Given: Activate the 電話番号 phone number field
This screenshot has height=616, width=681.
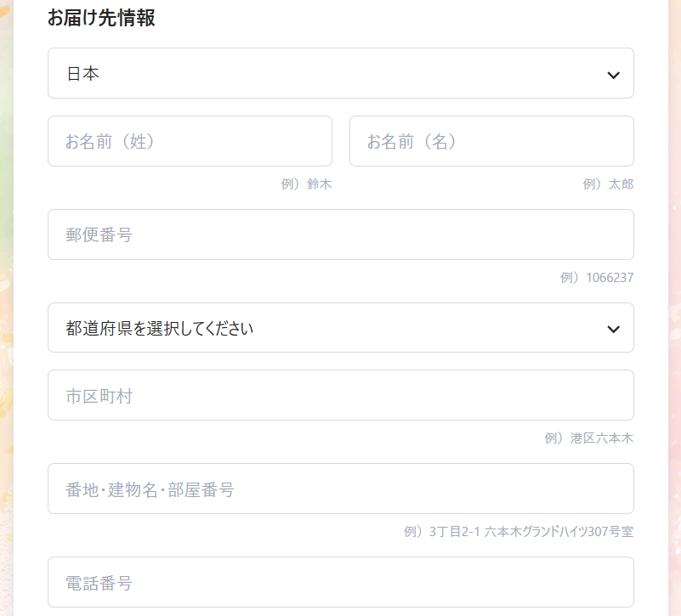Looking at the screenshot, I should tap(340, 582).
